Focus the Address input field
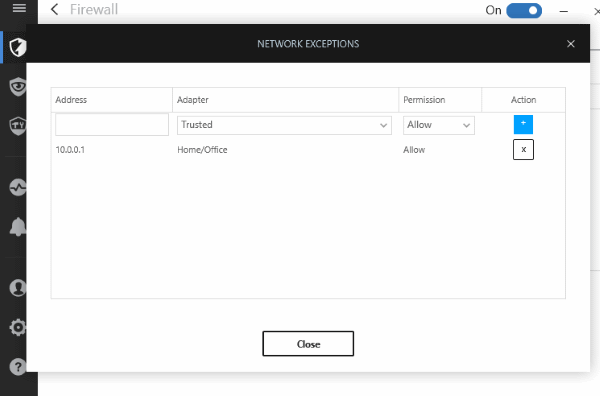The image size is (600, 396). pyautogui.click(x=112, y=124)
